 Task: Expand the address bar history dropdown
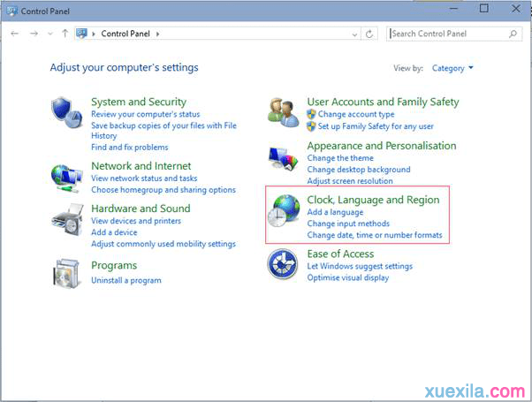tap(354, 34)
